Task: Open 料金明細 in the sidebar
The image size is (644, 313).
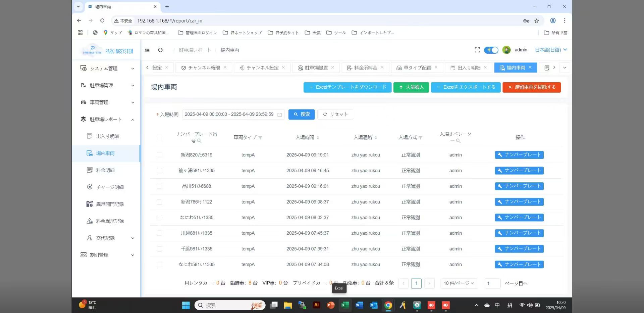Action: click(105, 170)
